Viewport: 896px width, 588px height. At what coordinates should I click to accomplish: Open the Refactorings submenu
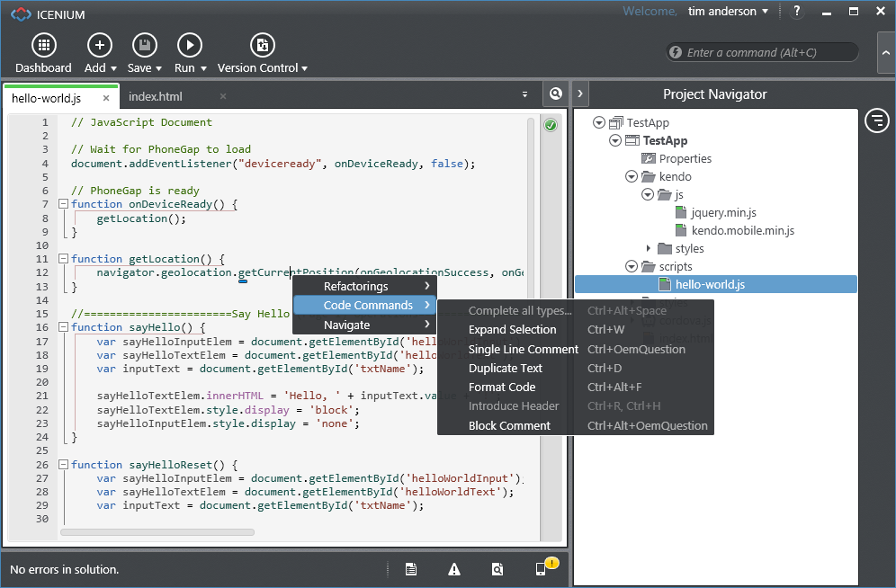(x=364, y=286)
